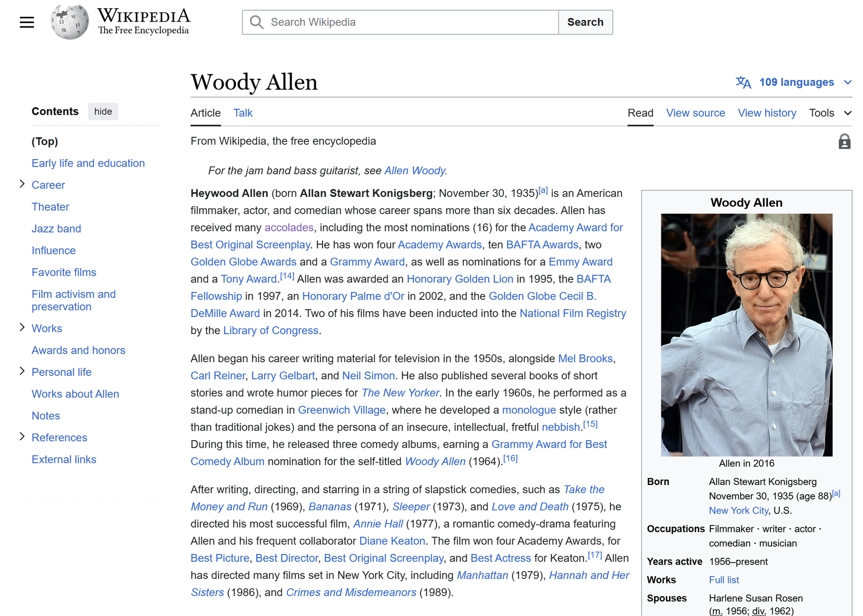863x616 pixels.
Task: Click the page protection padlock icon
Action: tap(844, 141)
